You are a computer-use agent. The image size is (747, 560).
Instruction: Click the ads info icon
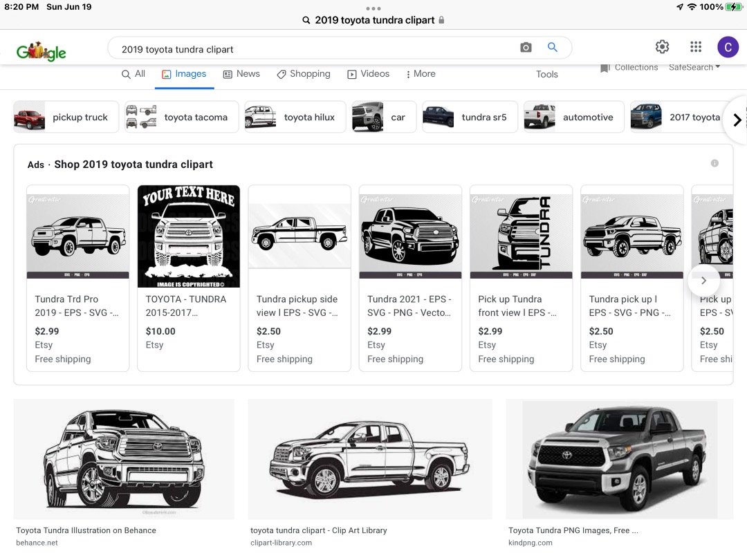pos(714,163)
